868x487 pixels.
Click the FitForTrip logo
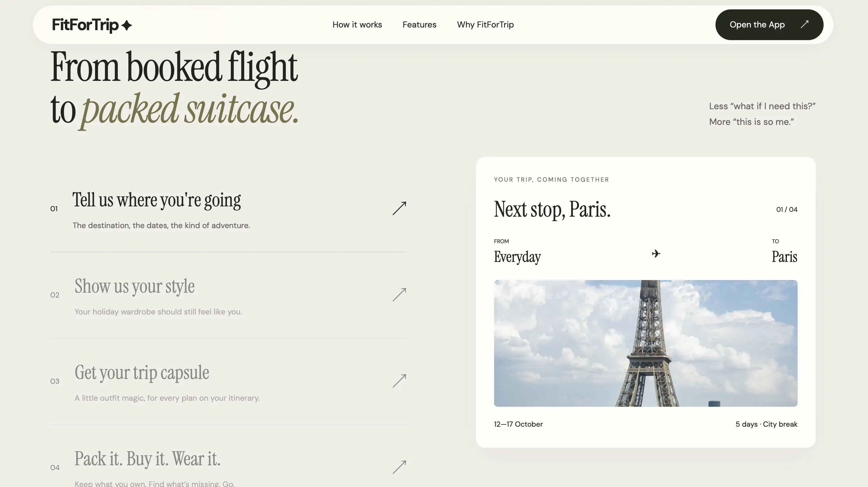[x=92, y=25]
